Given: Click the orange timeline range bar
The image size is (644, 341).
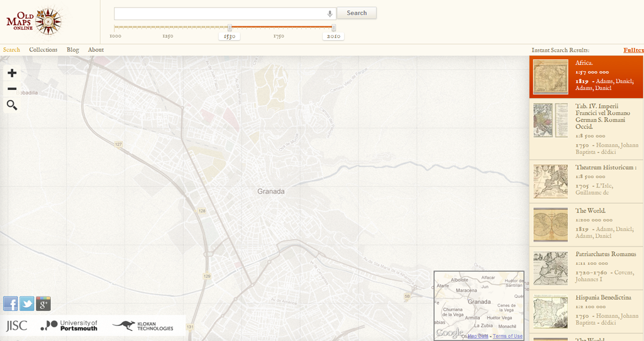Looking at the screenshot, I should click(x=282, y=27).
